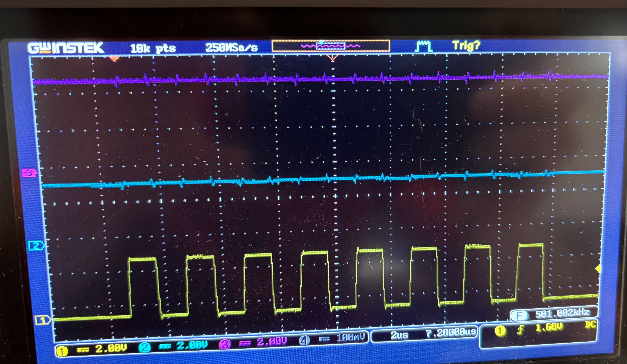The image size is (627, 364).
Task: Click the channel 4 '100mV' scale value
Action: coord(351,338)
